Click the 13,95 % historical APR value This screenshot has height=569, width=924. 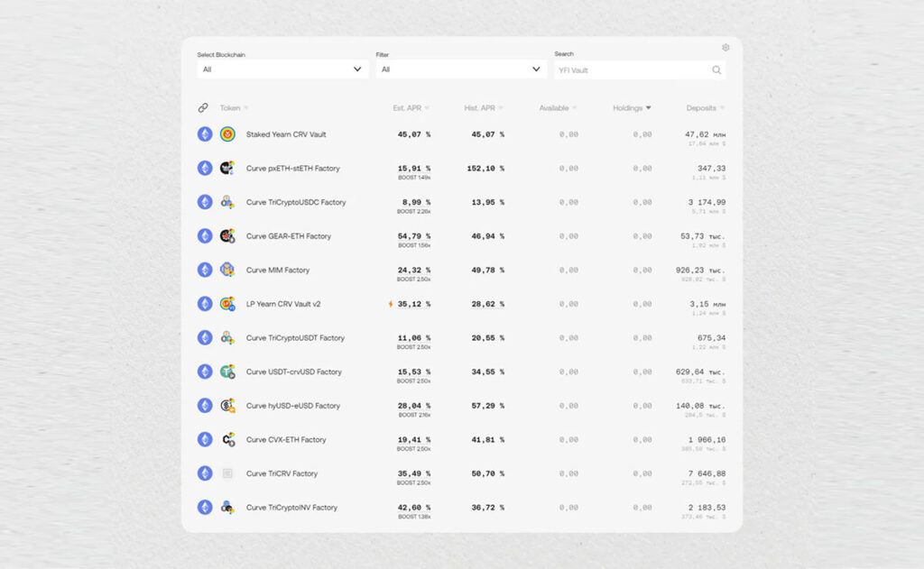[x=487, y=202]
